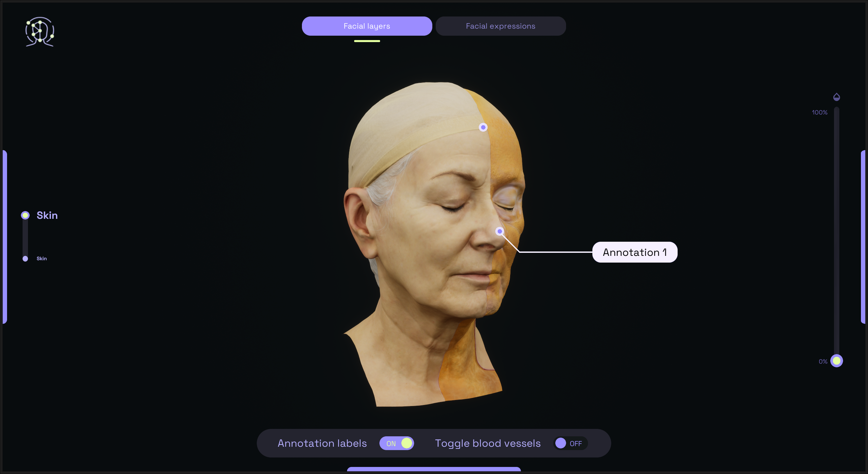The width and height of the screenshot is (868, 474).
Task: Click the 100% label on opacity slider
Action: click(x=819, y=112)
